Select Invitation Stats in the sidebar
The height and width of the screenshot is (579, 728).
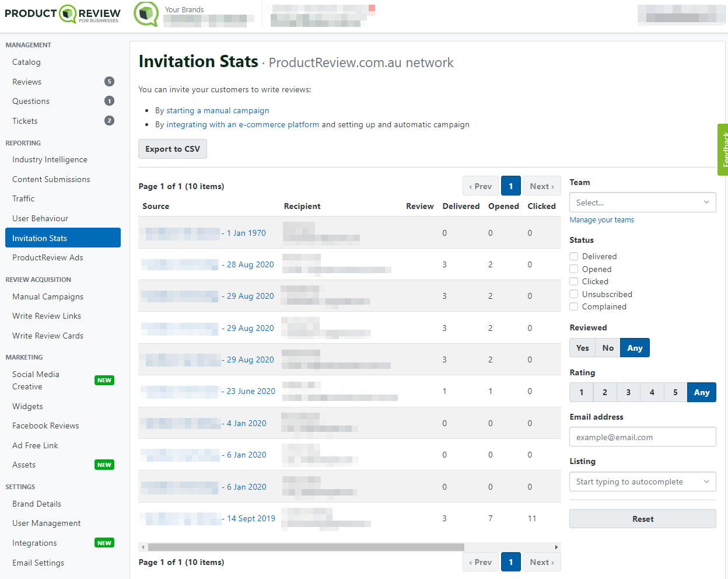pos(63,238)
